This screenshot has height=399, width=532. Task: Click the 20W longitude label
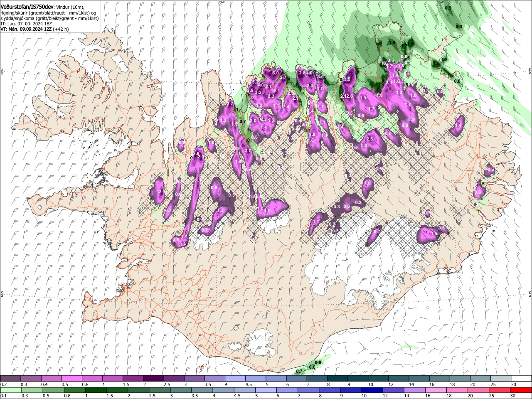point(221,2)
